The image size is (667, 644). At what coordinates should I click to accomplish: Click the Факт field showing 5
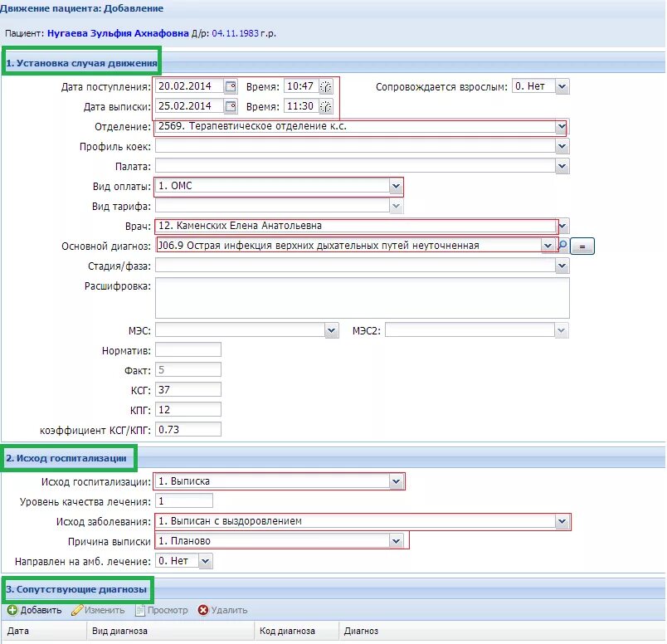pyautogui.click(x=188, y=370)
